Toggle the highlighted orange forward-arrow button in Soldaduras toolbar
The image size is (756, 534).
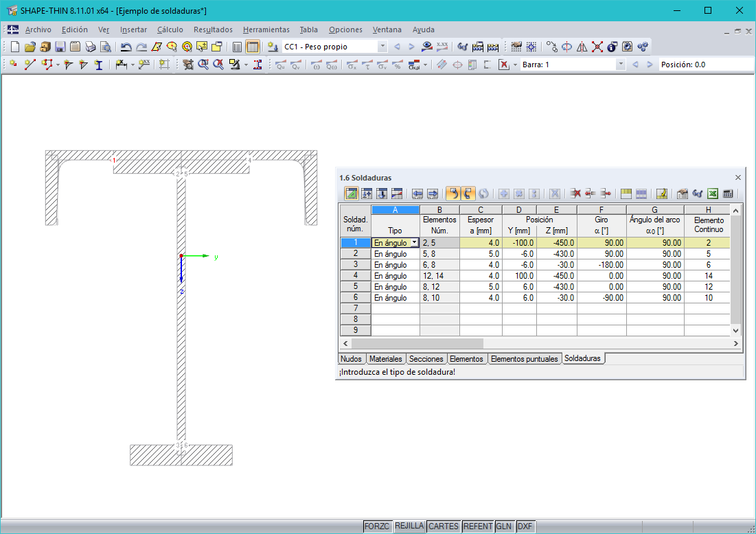(x=468, y=194)
